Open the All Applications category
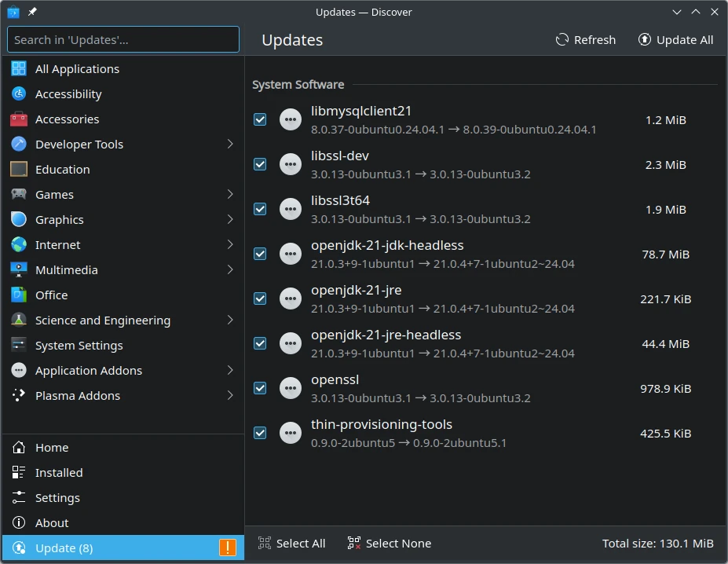Screen dimensions: 728x564 pyautogui.click(x=123, y=69)
